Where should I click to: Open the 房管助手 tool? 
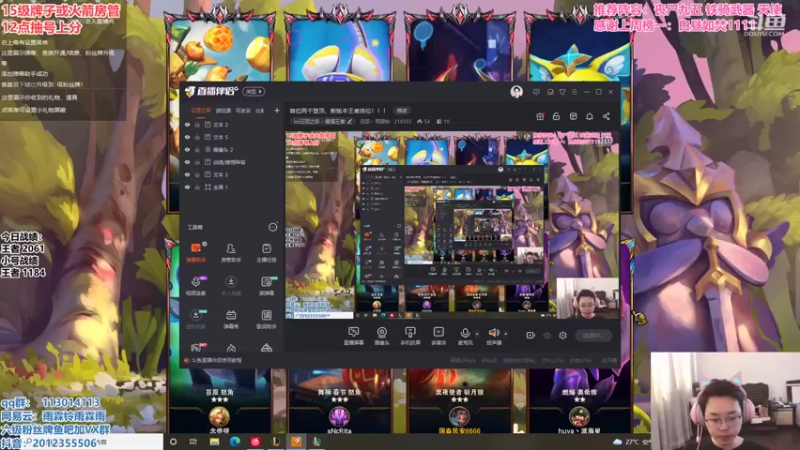click(231, 253)
